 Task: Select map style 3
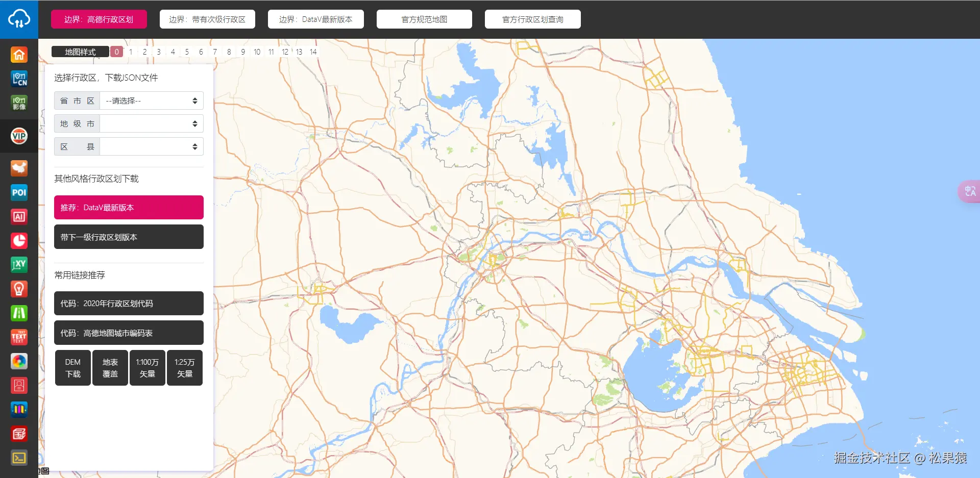pyautogui.click(x=159, y=52)
